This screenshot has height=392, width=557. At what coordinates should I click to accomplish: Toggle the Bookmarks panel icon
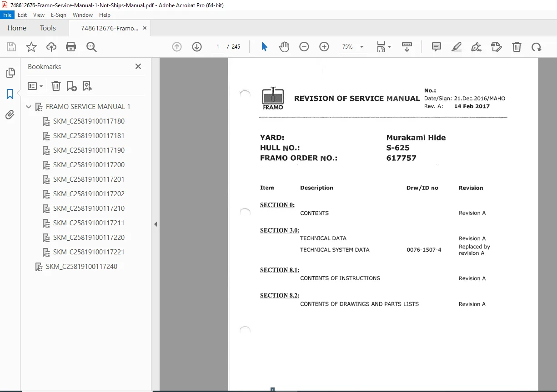tap(10, 94)
